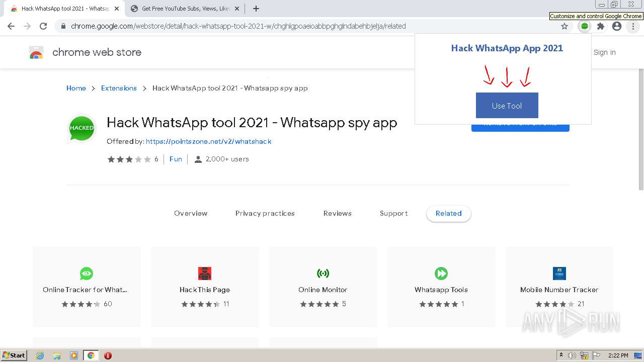
Task: Open the Mobile Number Tracker icon
Action: click(559, 274)
